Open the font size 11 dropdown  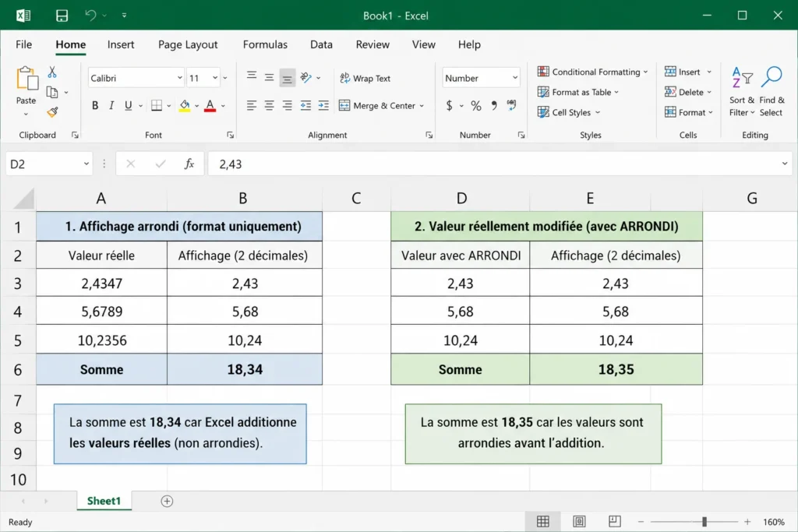tap(215, 78)
